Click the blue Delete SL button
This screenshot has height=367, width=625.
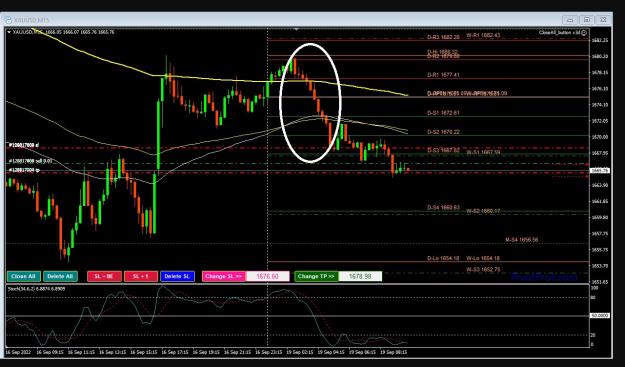(x=177, y=276)
